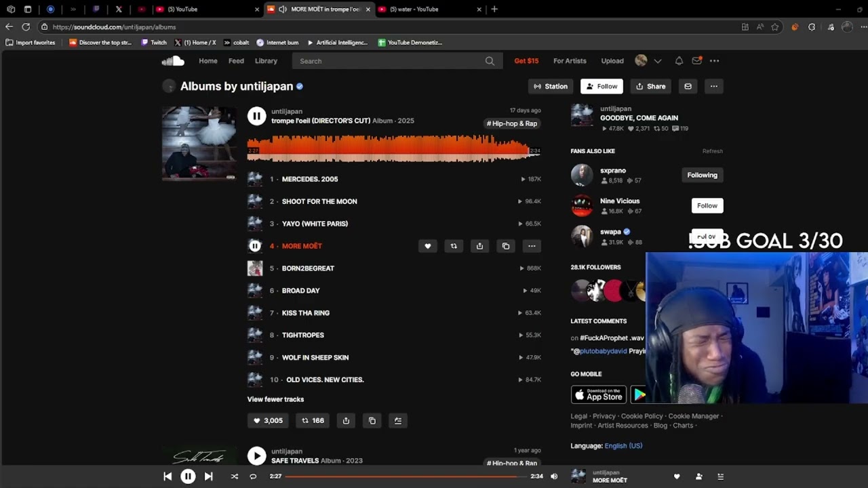
Task: Copy link for trompe l'oeil album
Action: pos(372,421)
